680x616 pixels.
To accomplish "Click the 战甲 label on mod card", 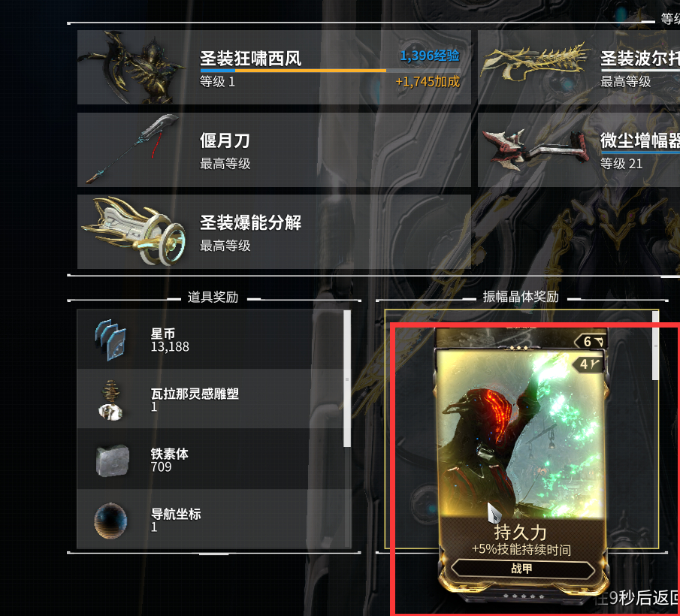I will pyautogui.click(x=521, y=569).
